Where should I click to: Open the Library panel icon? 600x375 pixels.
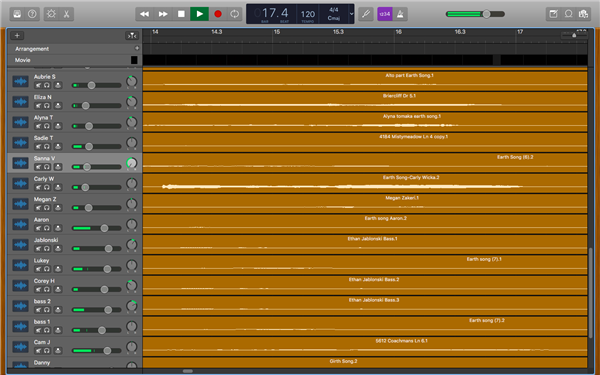pos(17,14)
